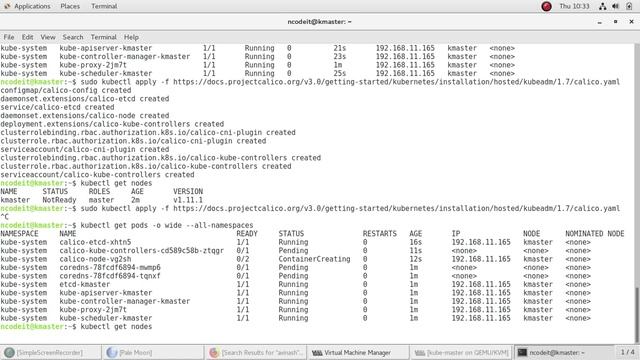Open the Places menu

[x=70, y=6]
